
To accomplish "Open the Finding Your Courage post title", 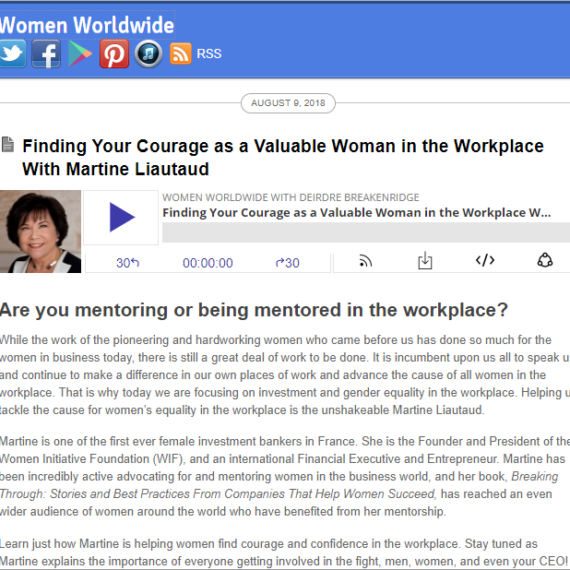I will click(x=283, y=157).
